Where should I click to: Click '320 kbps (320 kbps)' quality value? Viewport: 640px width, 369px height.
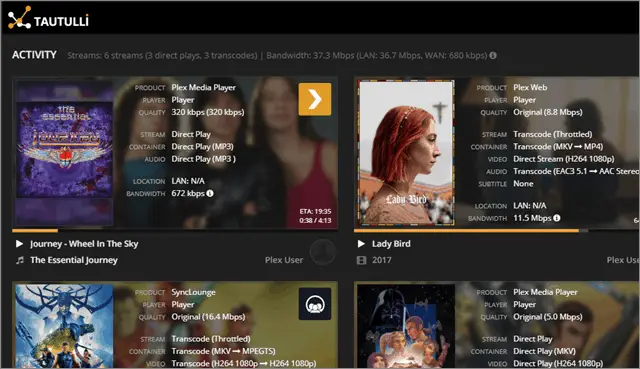(208, 112)
